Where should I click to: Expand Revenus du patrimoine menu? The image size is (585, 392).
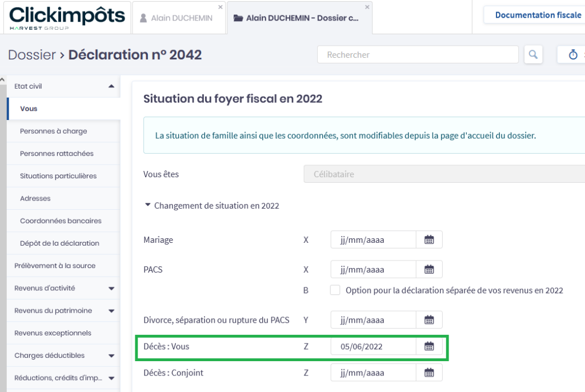click(x=111, y=311)
